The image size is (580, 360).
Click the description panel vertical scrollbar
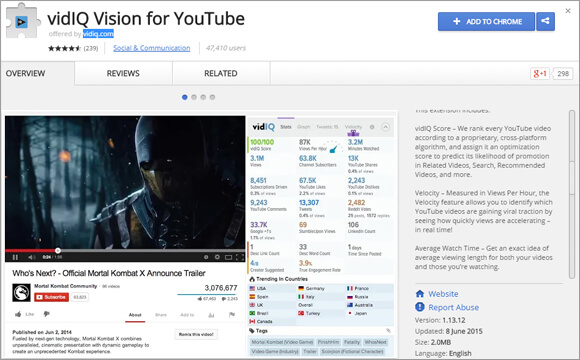click(572, 194)
